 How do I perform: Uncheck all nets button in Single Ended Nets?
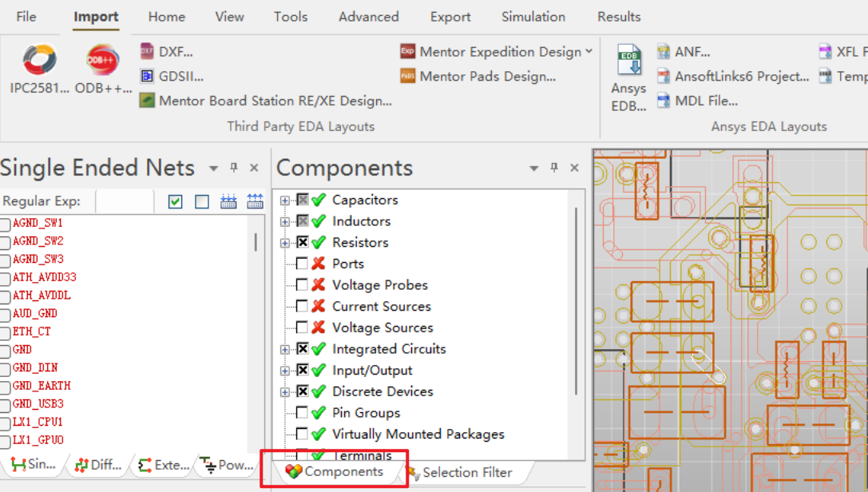pyautogui.click(x=202, y=201)
